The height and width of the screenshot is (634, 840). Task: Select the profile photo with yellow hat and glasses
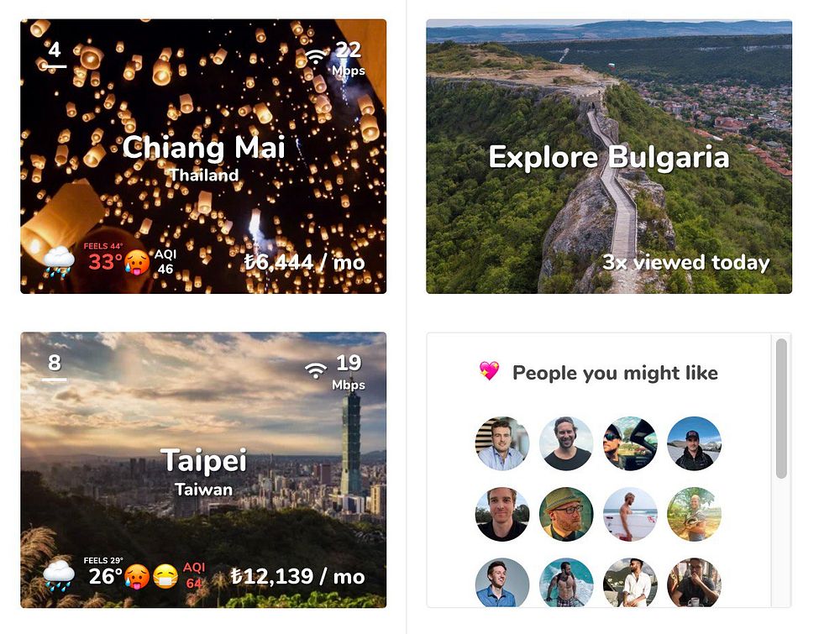click(x=566, y=514)
